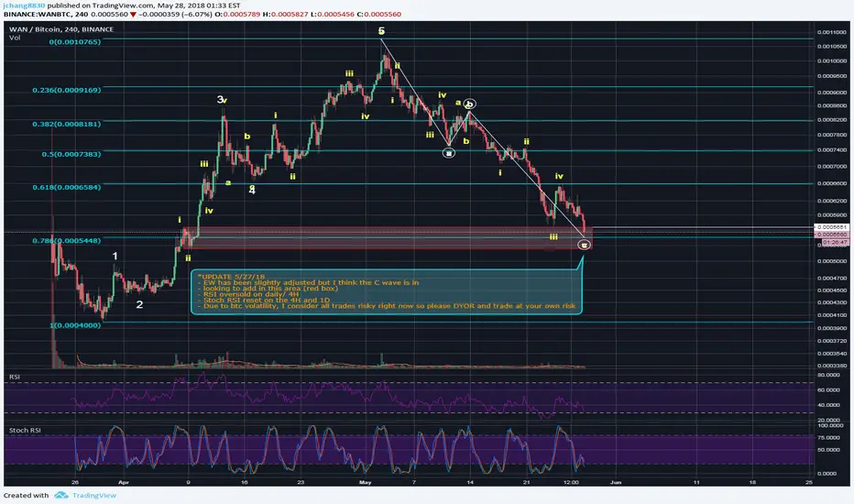Click the 12:00 time axis label
This screenshot has width=854, height=504.
click(571, 482)
